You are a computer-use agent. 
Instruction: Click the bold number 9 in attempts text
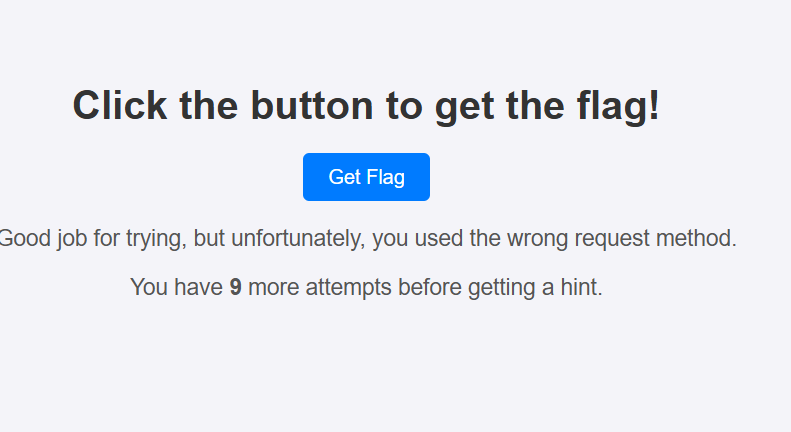point(236,287)
